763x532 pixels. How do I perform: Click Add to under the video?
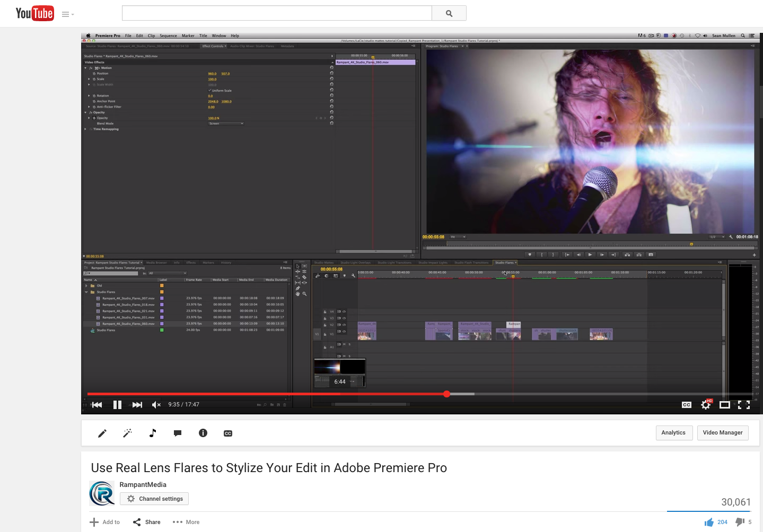[x=105, y=522]
